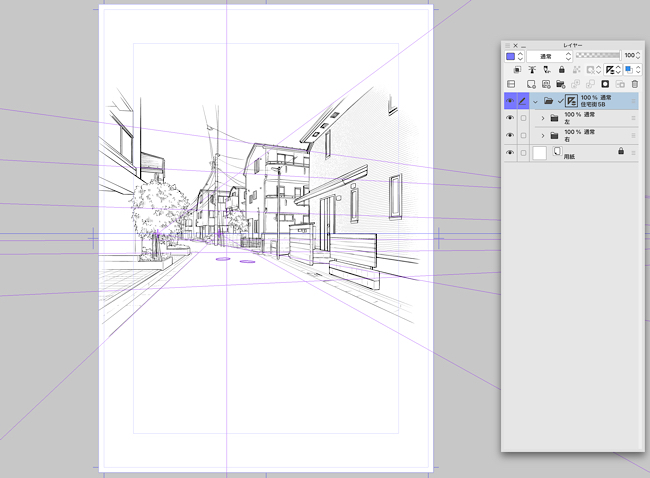650x478 pixels.
Task: Click the Enable Mask icon
Action: pyautogui.click(x=590, y=70)
